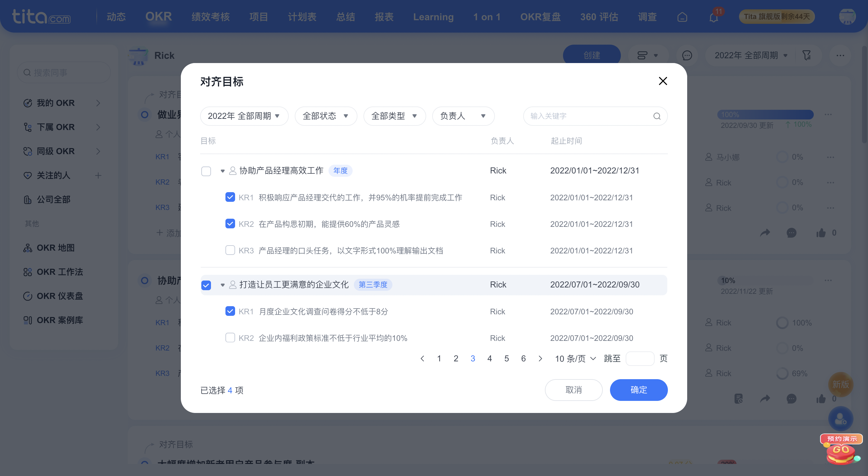Click the 取消 button
Screen dimensions: 868x476
pos(574,390)
